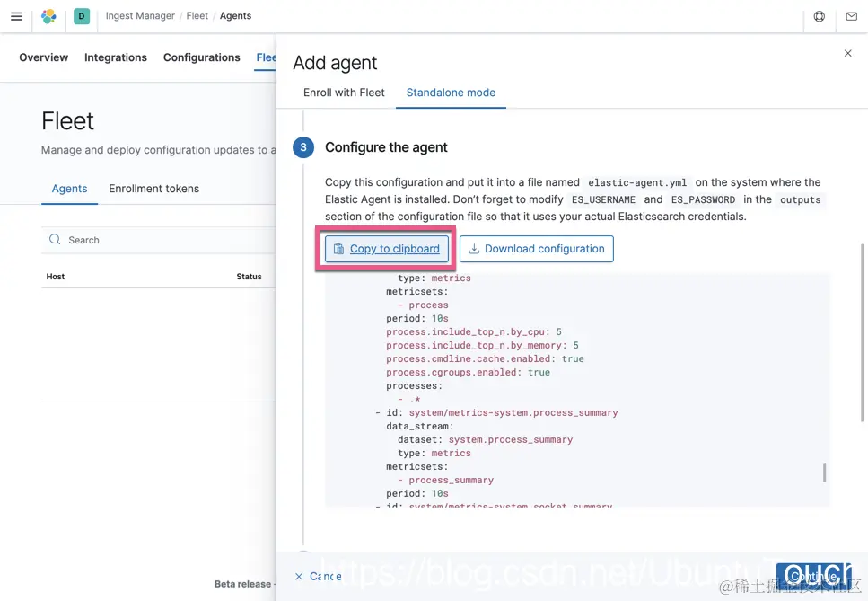The width and height of the screenshot is (868, 601).
Task: Click the 'Configure the agent' heading
Action: (386, 147)
